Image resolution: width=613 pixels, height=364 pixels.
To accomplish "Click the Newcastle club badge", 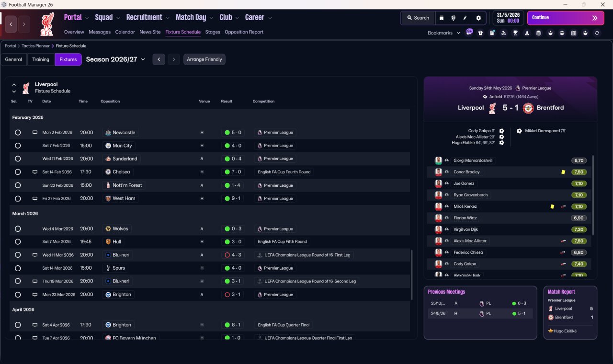I will pyautogui.click(x=108, y=133).
